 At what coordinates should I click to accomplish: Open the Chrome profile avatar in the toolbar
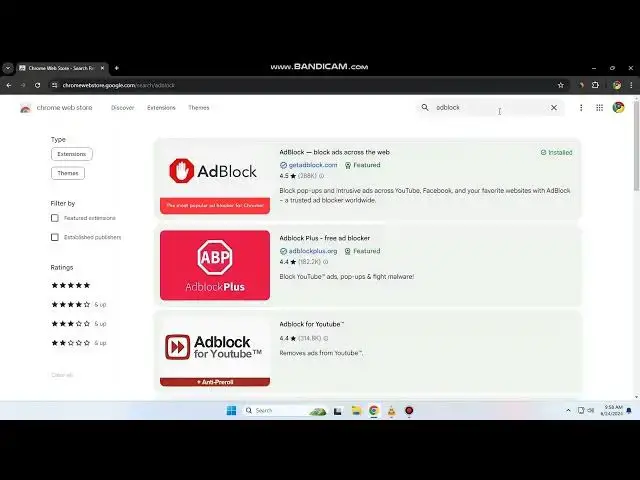coord(617,85)
